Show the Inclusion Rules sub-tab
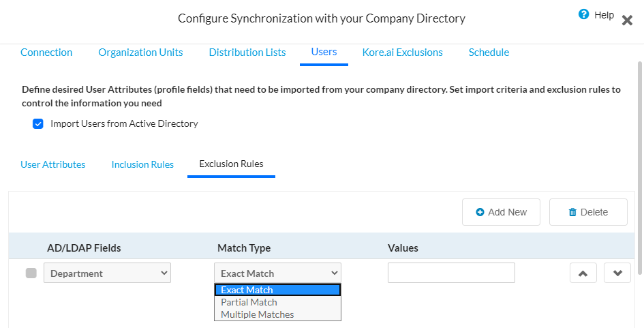The height and width of the screenshot is (328, 644). tap(142, 164)
